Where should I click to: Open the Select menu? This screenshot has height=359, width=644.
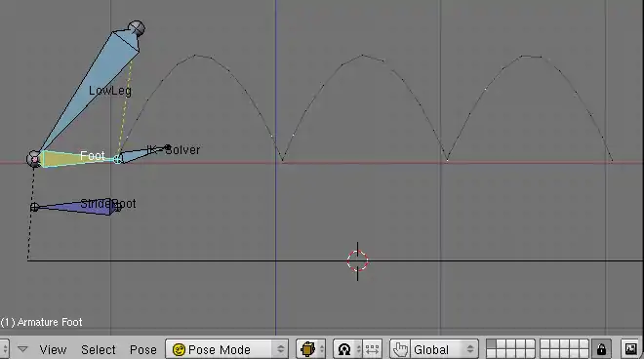pyautogui.click(x=99, y=349)
